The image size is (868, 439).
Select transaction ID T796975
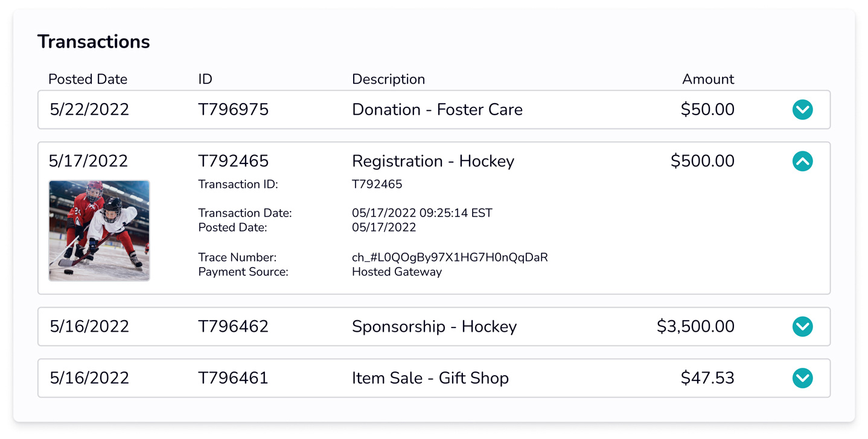233,110
